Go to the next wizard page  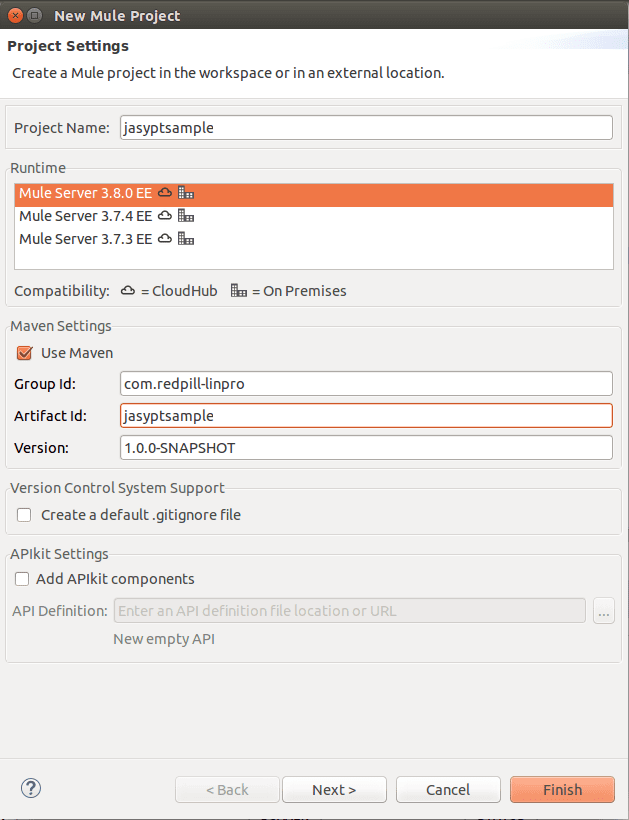pyautogui.click(x=334, y=789)
